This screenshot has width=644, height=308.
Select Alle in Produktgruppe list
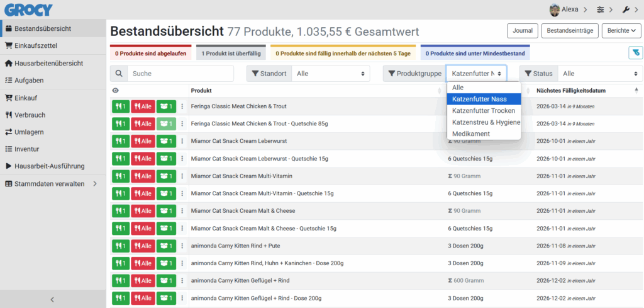pos(484,88)
